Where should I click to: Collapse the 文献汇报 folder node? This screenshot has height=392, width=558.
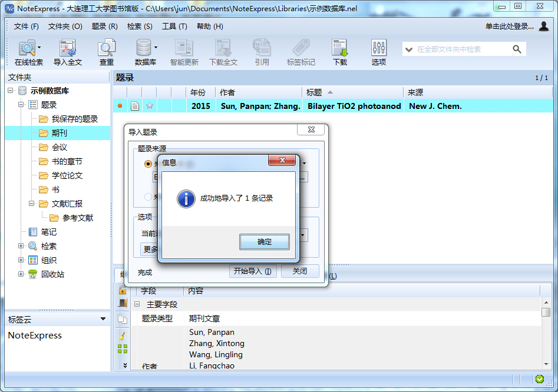[32, 204]
